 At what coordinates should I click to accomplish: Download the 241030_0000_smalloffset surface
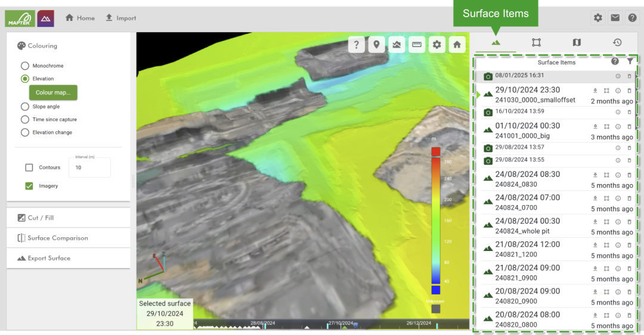(595, 91)
